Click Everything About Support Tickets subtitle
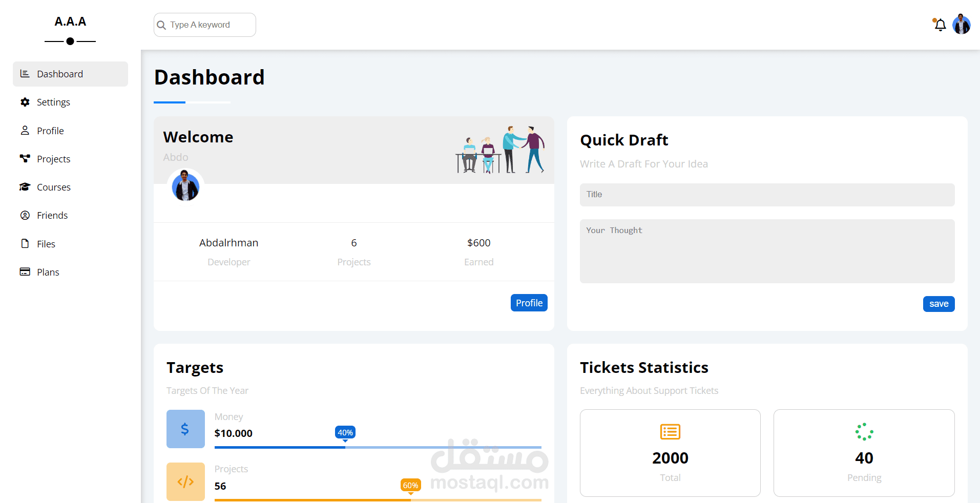 (x=649, y=391)
